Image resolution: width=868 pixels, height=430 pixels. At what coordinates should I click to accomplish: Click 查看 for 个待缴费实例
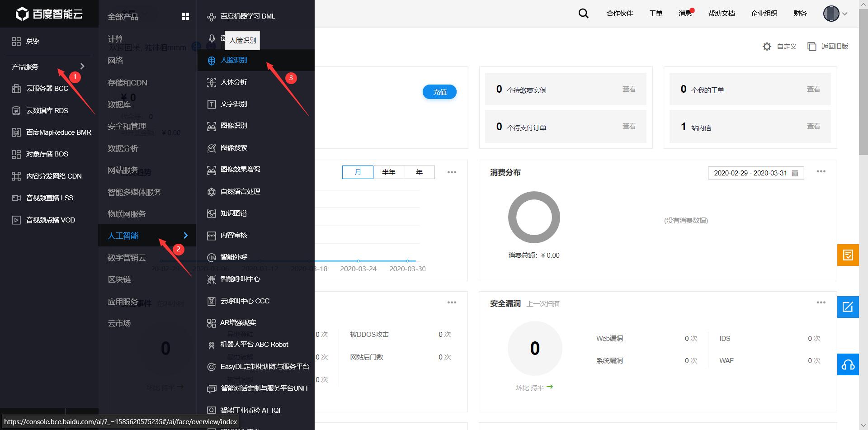point(629,89)
